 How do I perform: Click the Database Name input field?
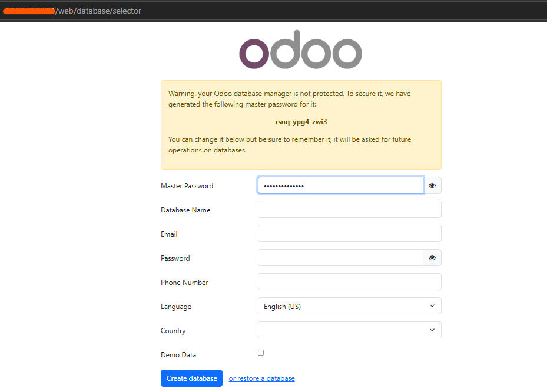(x=350, y=210)
